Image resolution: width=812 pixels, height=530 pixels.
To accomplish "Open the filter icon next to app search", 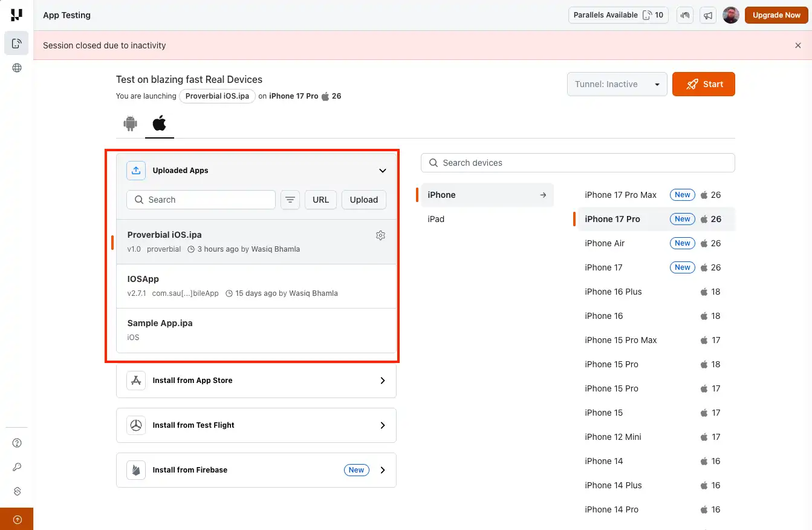I will pos(290,200).
